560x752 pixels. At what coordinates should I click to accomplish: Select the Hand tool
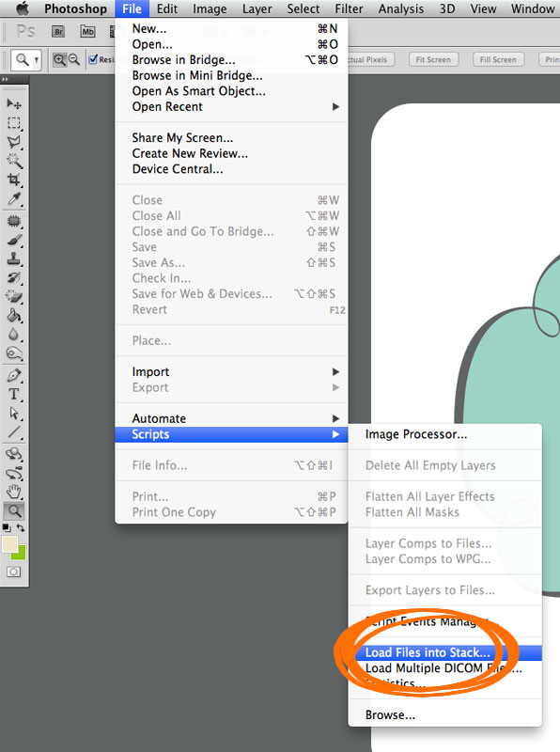pos(14,492)
